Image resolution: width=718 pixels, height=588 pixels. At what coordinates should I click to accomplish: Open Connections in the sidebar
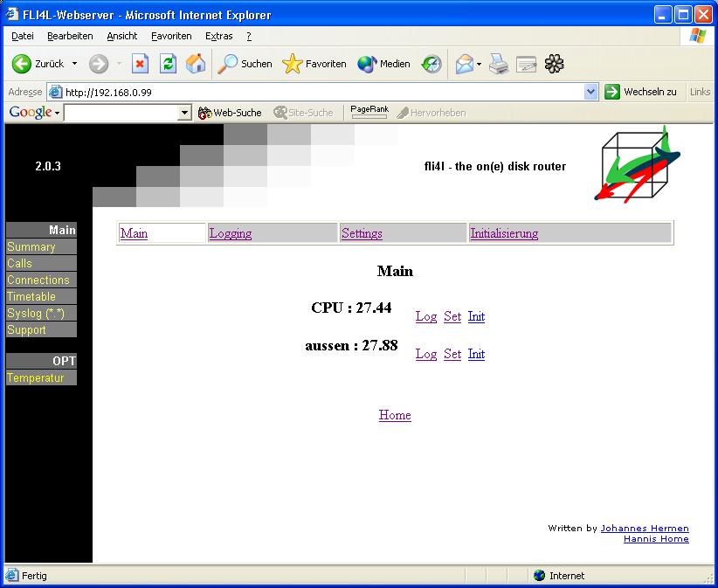(41, 280)
